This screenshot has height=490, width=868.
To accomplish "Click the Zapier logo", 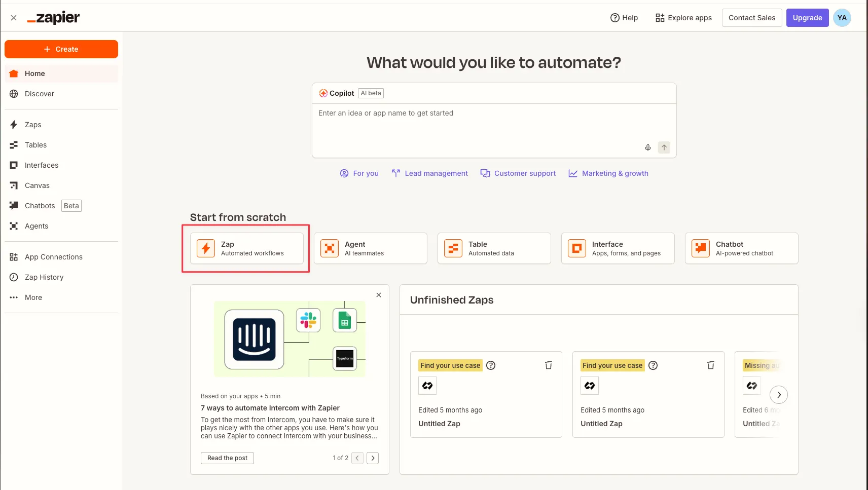I will [53, 18].
